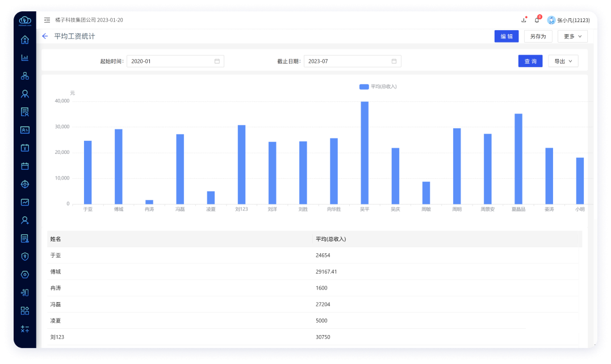
Task: Select the table row name 刘123
Action: pyautogui.click(x=57, y=337)
